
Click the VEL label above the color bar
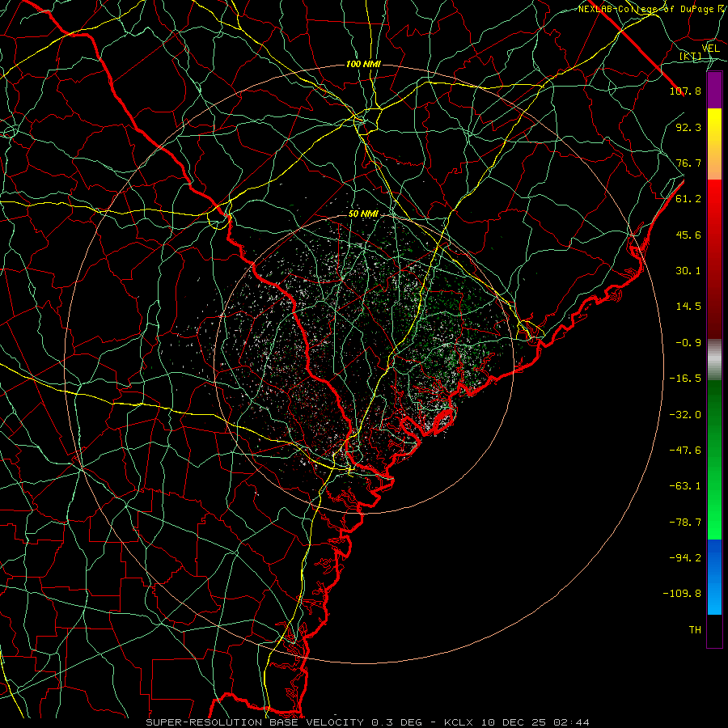click(710, 49)
